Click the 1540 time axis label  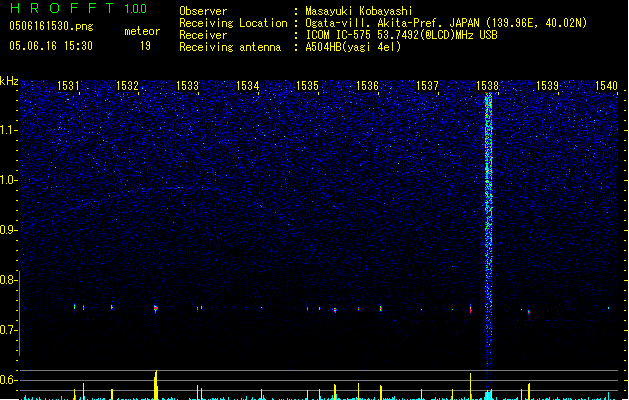point(607,85)
